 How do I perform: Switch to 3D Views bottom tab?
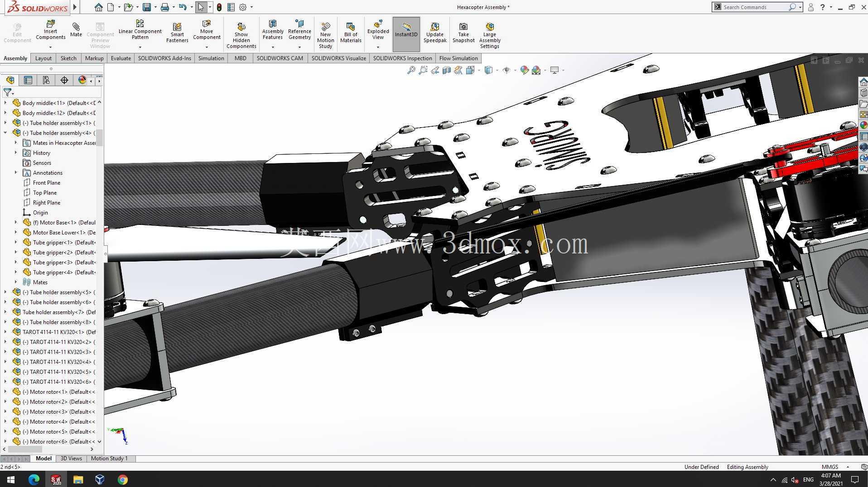tap(71, 458)
